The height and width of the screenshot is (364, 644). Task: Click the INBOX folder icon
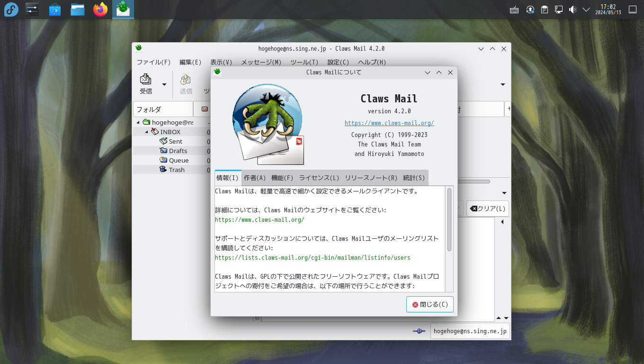tap(155, 132)
